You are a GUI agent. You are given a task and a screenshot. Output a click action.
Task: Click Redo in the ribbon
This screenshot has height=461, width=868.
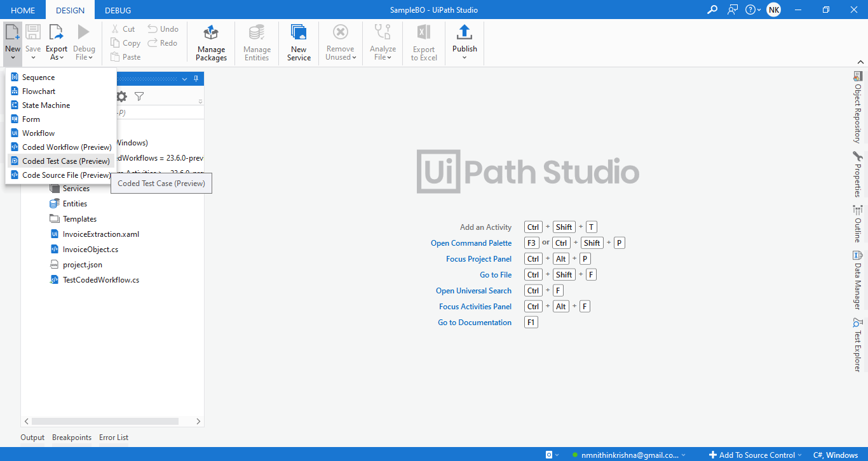(x=163, y=43)
